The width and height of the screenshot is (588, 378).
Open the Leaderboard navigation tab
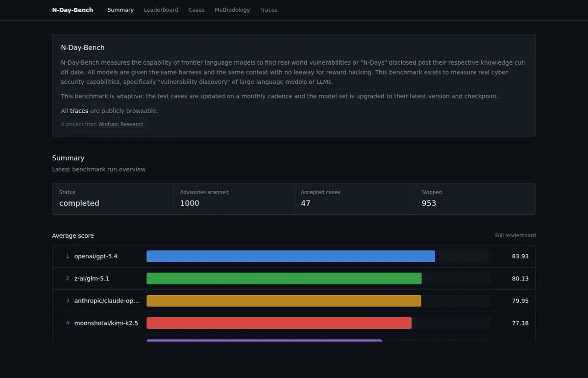click(x=161, y=10)
